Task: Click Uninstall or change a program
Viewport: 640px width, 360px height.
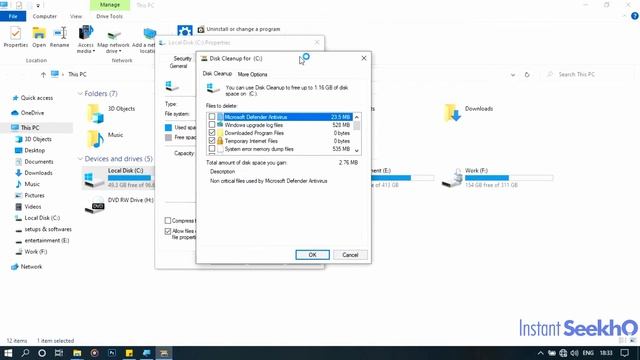Action: (239, 29)
